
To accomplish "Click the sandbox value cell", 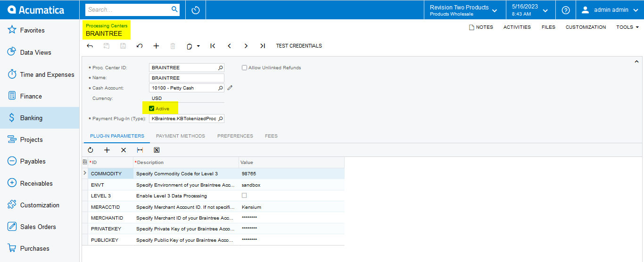I will [291, 185].
